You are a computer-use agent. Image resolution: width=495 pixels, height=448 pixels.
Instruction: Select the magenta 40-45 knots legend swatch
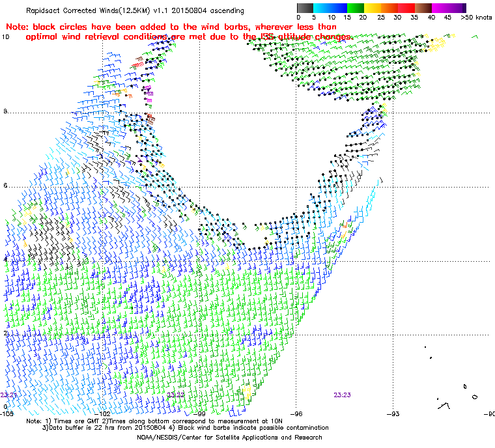(x=440, y=8)
